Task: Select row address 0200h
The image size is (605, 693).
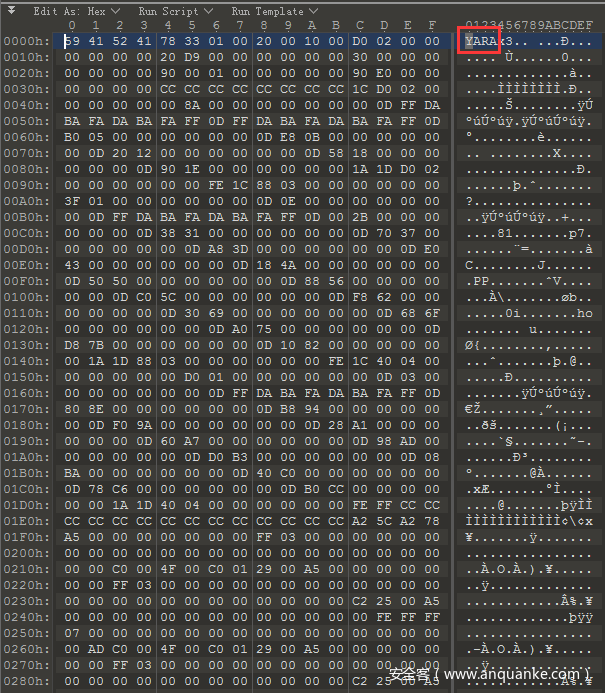Action: [27, 553]
